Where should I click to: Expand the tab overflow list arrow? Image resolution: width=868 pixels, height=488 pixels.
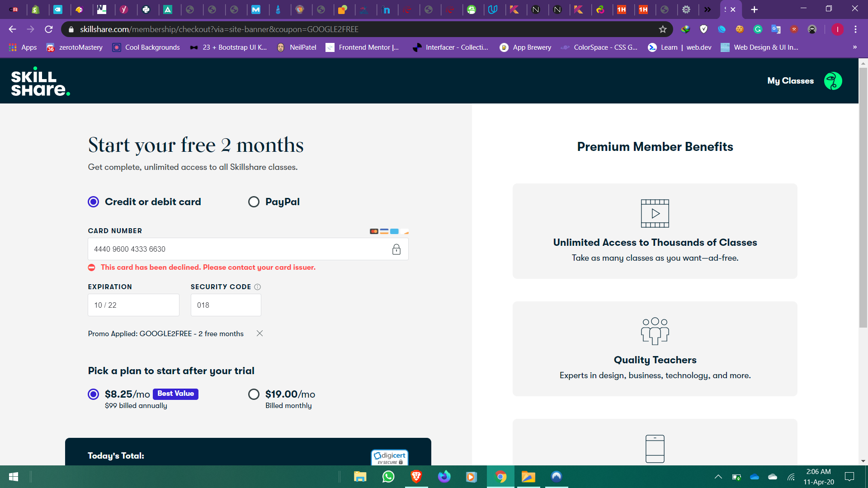coord(708,9)
